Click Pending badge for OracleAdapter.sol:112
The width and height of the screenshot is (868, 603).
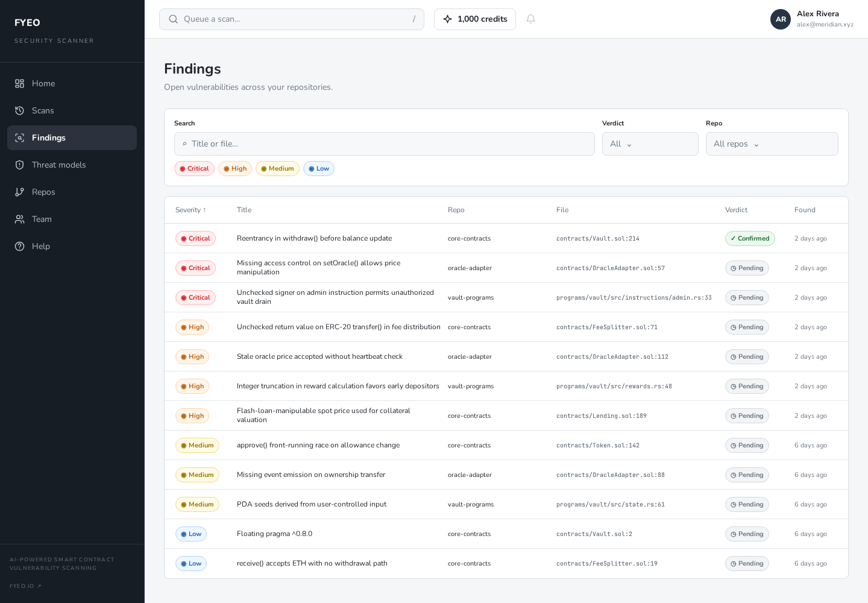[747, 356]
